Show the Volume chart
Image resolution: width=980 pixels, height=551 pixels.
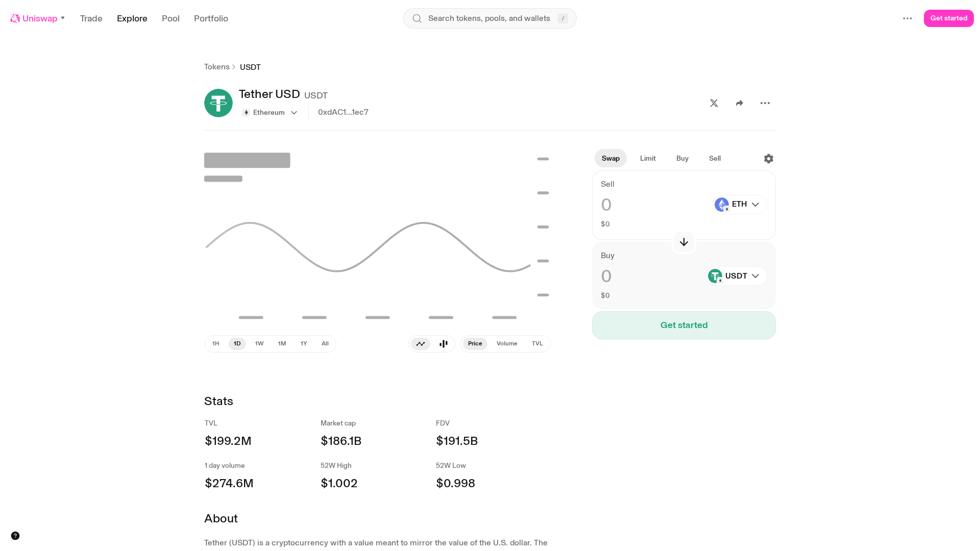point(507,344)
